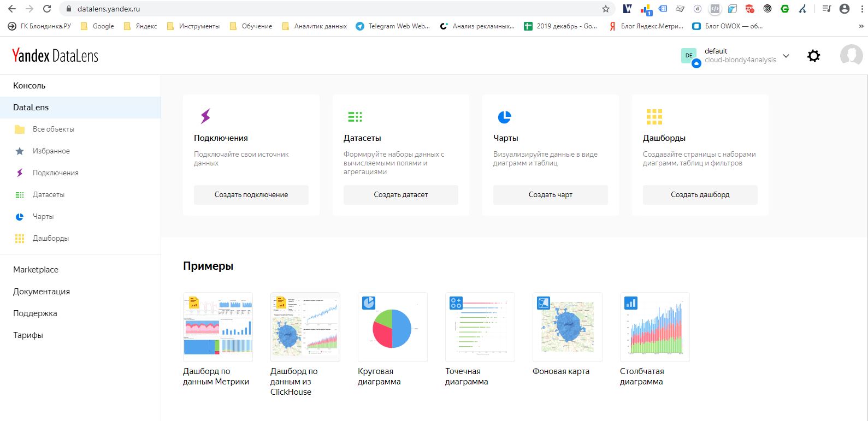Click the Фоновая карта caption link
The width and height of the screenshot is (868, 421).
561,371
